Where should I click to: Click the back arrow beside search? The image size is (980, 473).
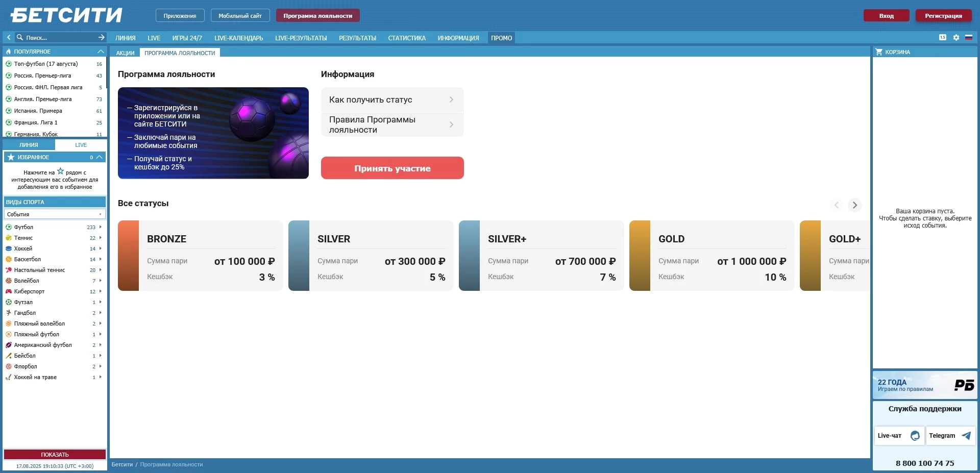click(9, 37)
